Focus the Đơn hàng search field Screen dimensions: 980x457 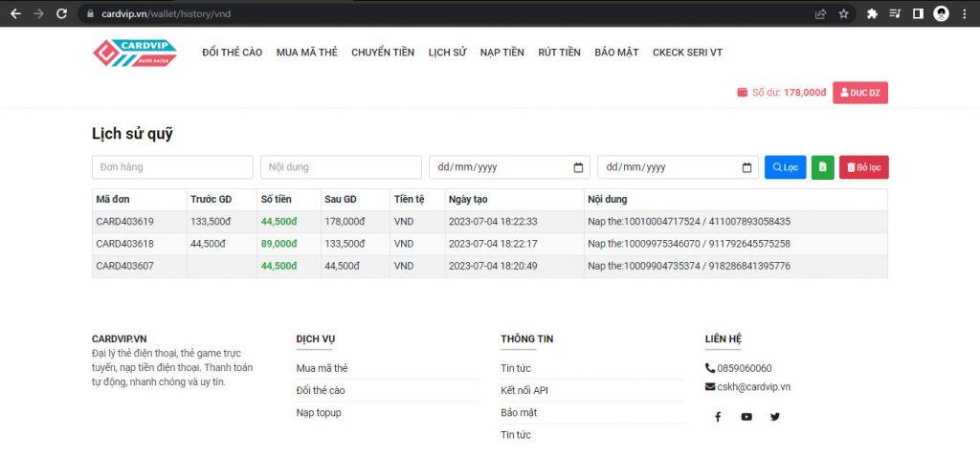tap(172, 167)
